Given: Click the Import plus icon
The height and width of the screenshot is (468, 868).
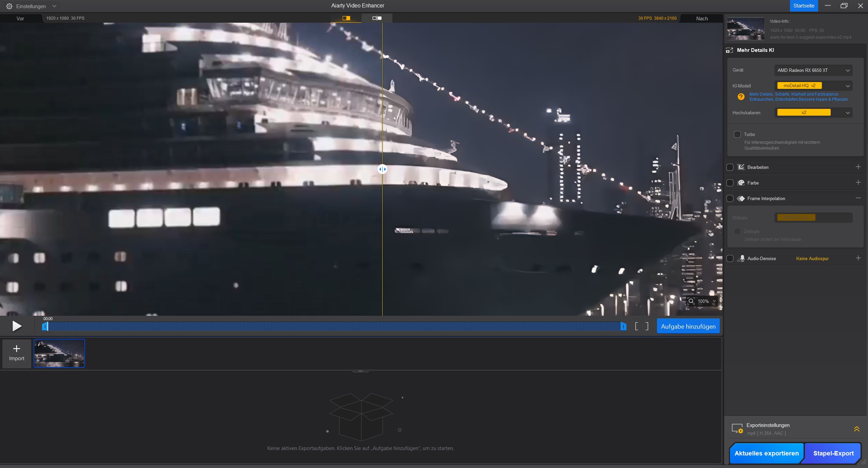Looking at the screenshot, I should [x=17, y=349].
